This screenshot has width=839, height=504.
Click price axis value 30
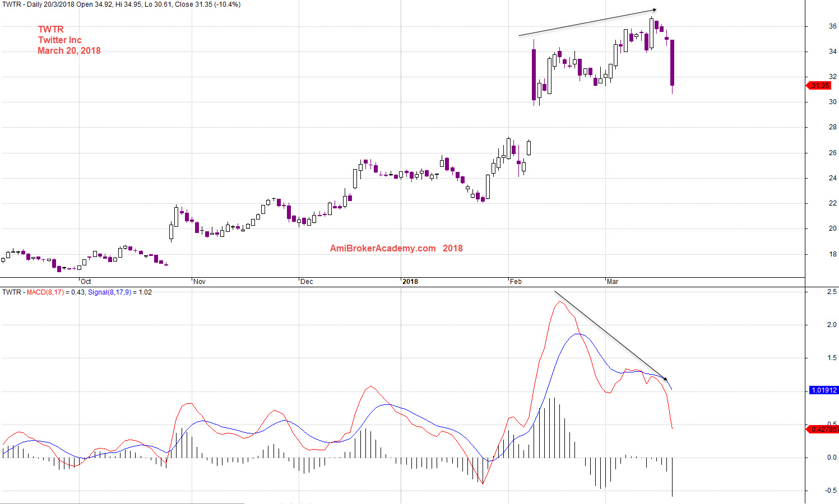[833, 102]
